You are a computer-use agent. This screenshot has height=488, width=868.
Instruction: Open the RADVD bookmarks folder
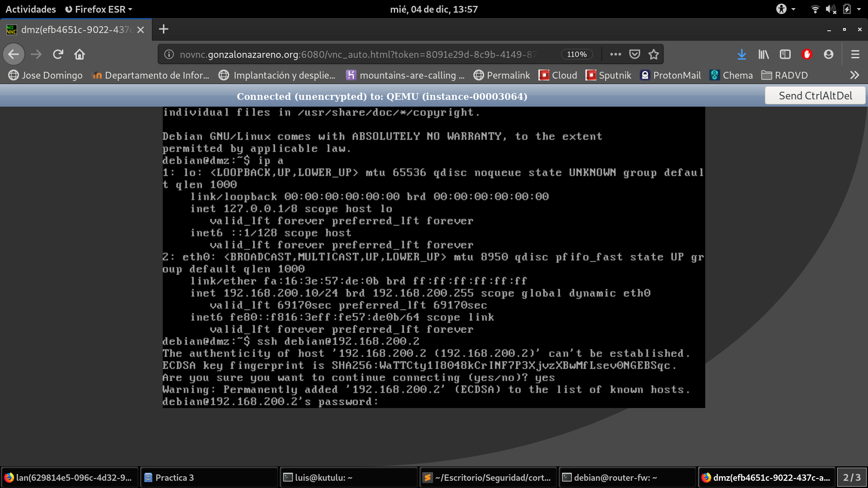tap(784, 75)
